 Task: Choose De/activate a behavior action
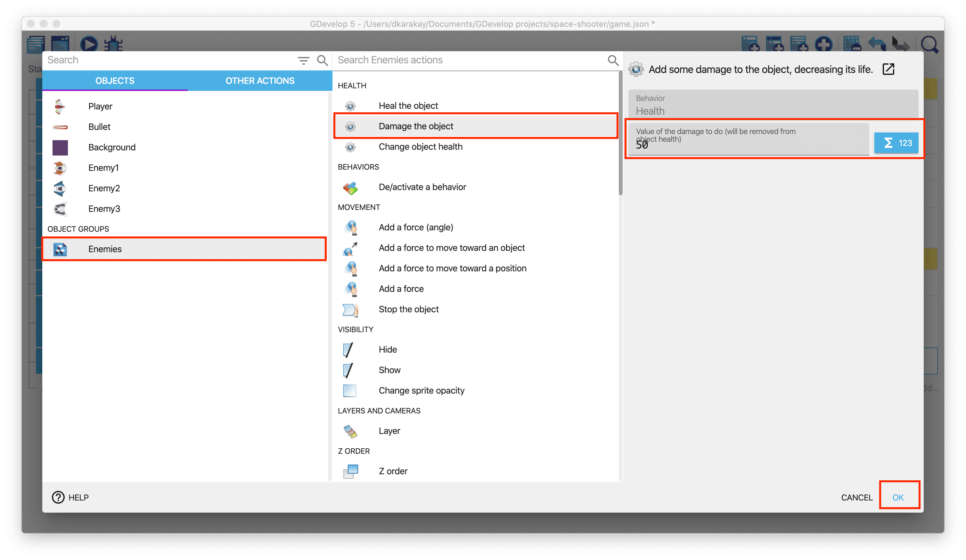(422, 187)
